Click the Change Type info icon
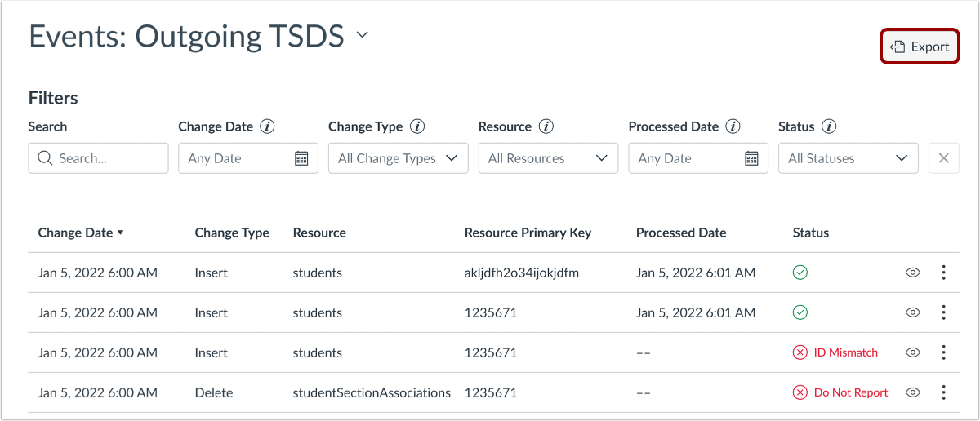Screen dimensions: 980x421 [x=417, y=126]
